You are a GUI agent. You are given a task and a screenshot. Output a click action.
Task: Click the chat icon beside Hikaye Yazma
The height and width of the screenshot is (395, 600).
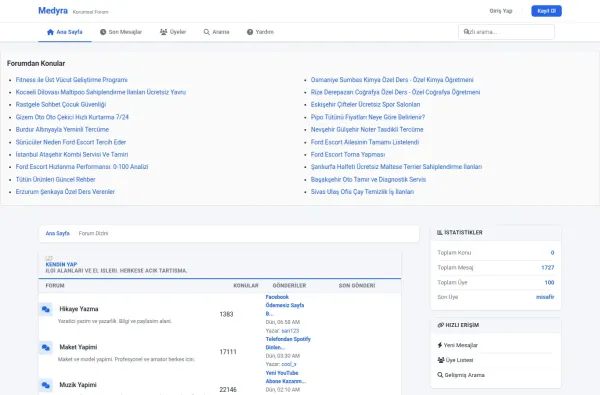(x=46, y=309)
